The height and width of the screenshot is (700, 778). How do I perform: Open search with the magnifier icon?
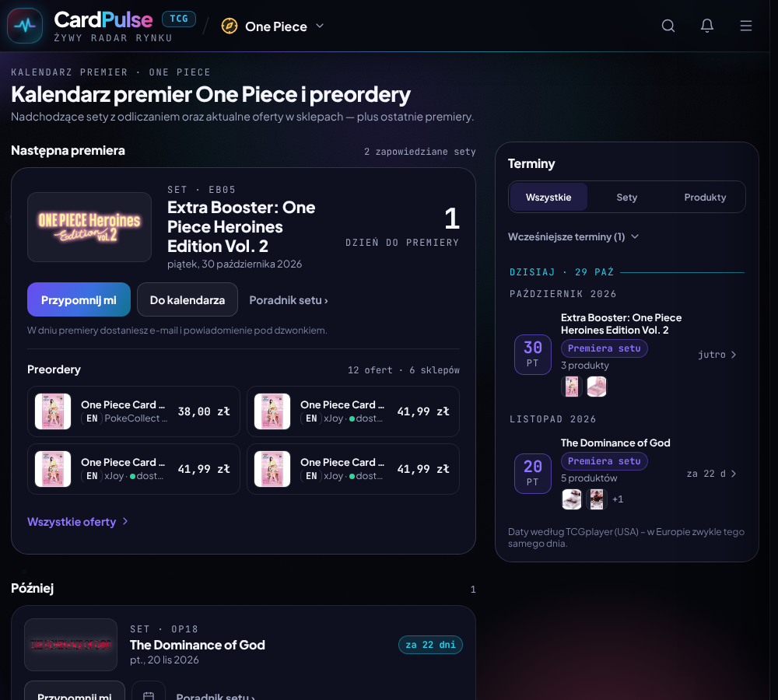pos(668,26)
